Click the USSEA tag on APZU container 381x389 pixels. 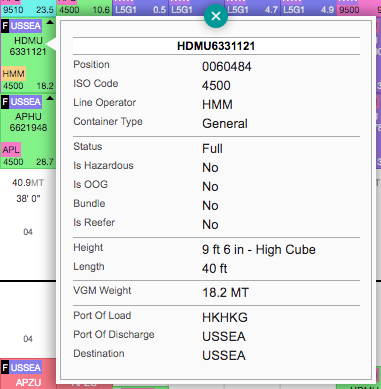[x=25, y=368]
